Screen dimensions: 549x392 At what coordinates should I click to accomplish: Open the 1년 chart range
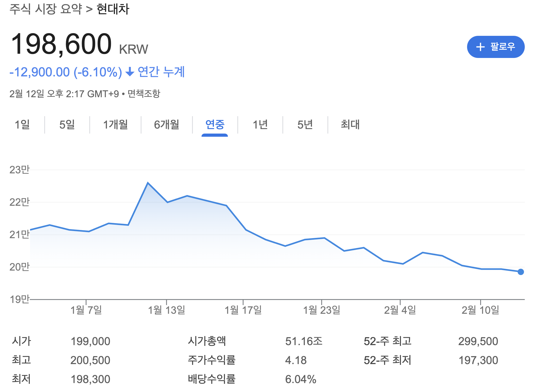click(x=260, y=125)
